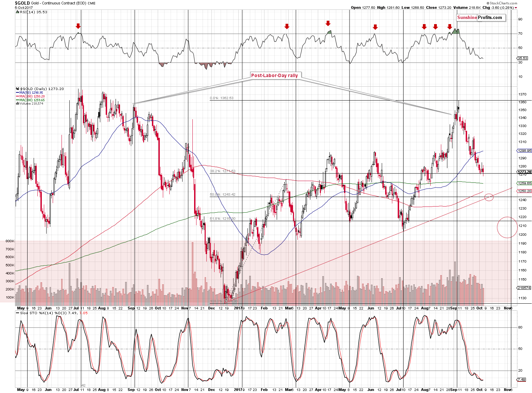Click the Chg -3.60 (-0.28%) value
532x393 pixels.
[x=498, y=7]
